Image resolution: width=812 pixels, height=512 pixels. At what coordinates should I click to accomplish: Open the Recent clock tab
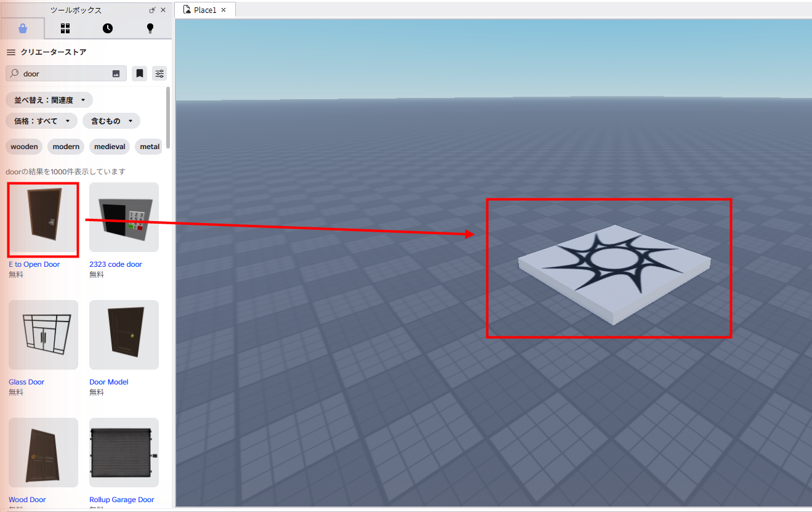108,28
